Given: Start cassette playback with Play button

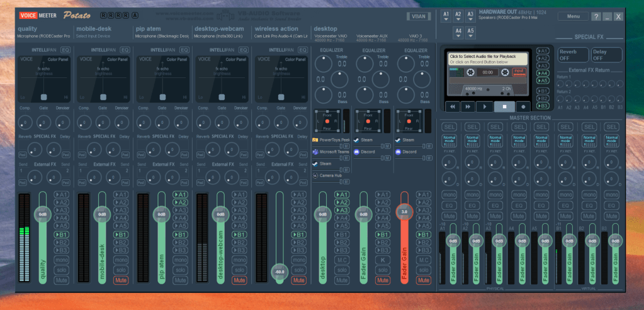Looking at the screenshot, I should pos(485,107).
